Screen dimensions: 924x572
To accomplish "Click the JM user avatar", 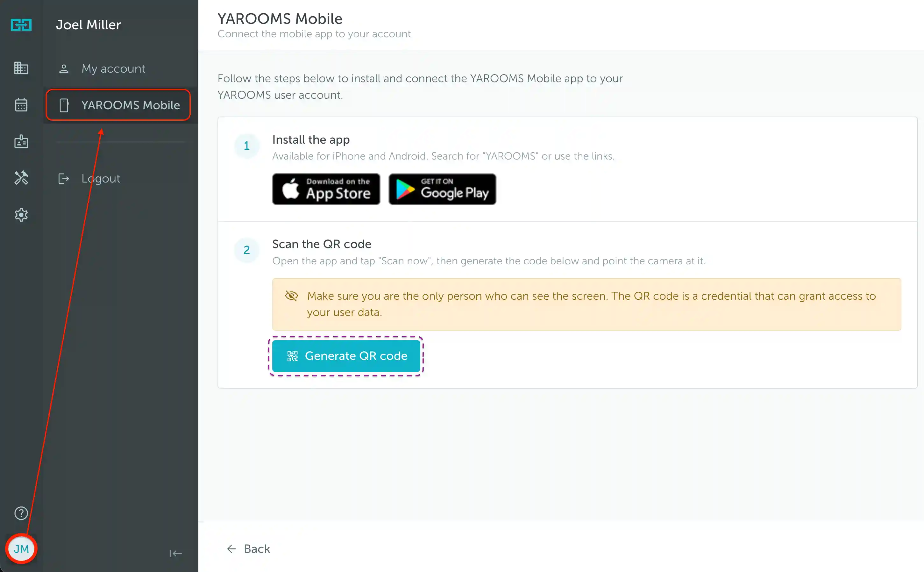I will click(21, 549).
